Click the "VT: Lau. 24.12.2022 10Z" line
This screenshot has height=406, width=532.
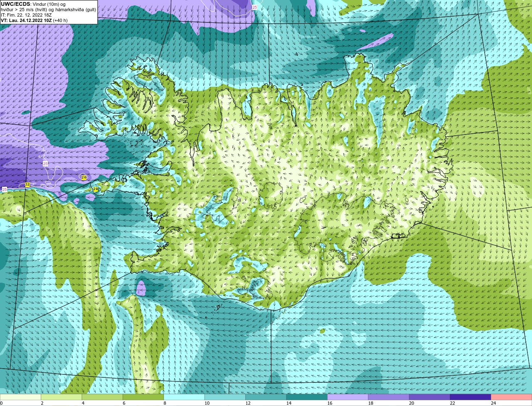click(x=26, y=20)
